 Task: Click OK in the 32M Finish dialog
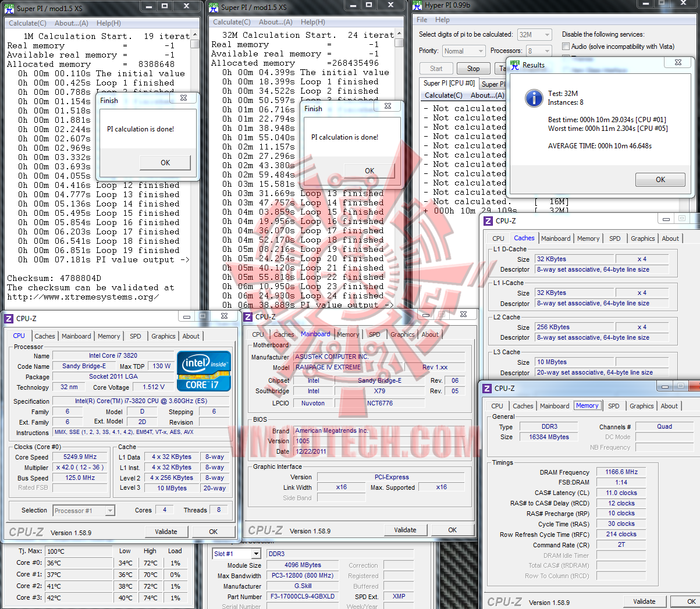(x=369, y=170)
